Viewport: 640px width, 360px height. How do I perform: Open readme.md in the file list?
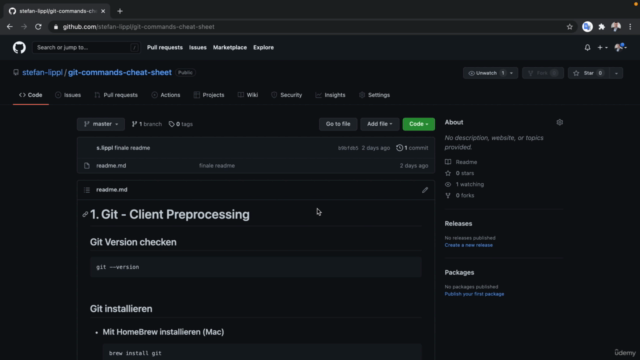tap(111, 166)
